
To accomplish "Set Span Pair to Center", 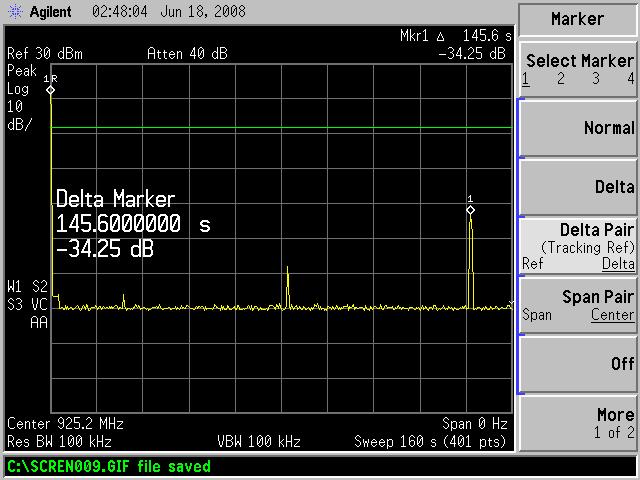I will (611, 315).
